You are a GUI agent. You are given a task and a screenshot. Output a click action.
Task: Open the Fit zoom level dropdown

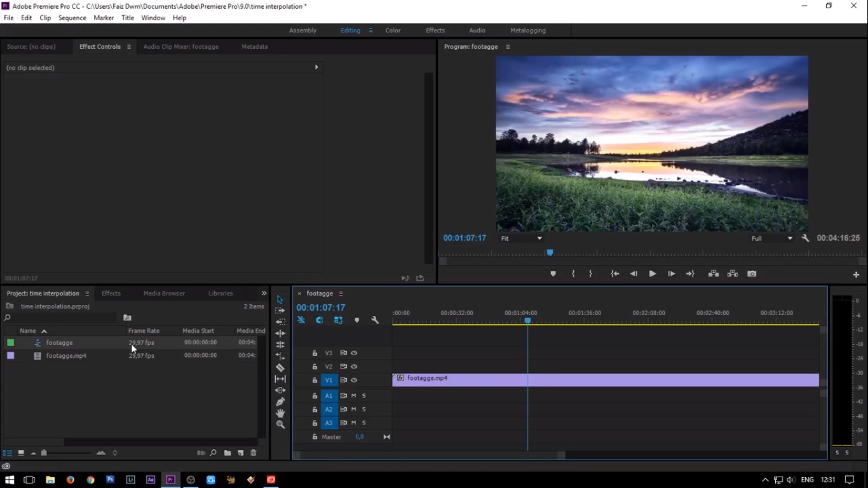521,238
